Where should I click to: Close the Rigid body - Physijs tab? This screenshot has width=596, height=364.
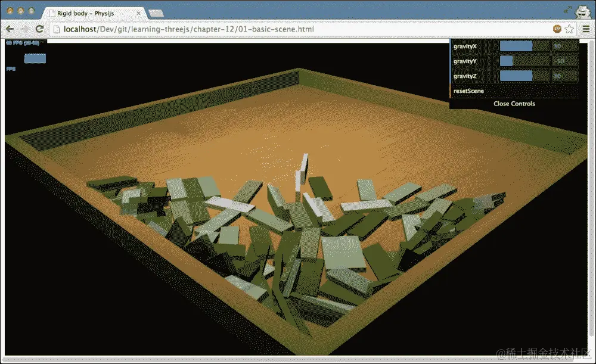pyautogui.click(x=139, y=13)
